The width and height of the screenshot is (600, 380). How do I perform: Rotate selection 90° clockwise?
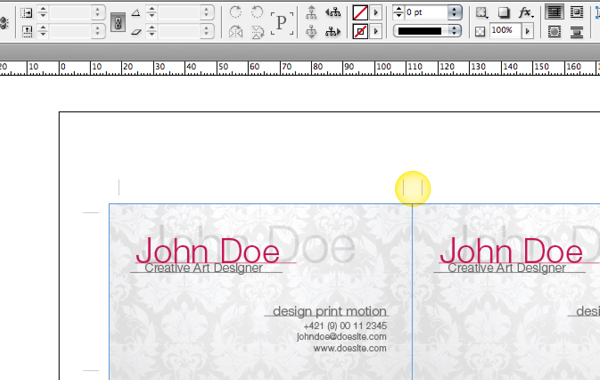tap(235, 12)
